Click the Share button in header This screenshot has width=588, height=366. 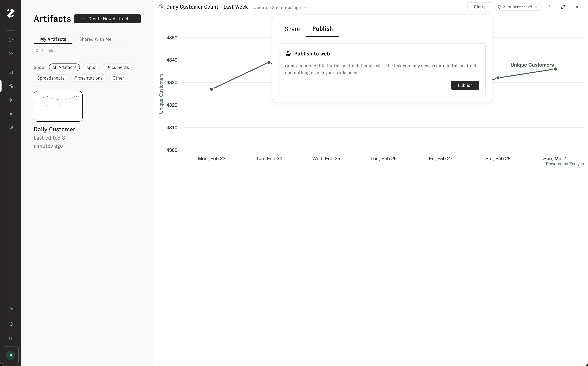click(479, 7)
